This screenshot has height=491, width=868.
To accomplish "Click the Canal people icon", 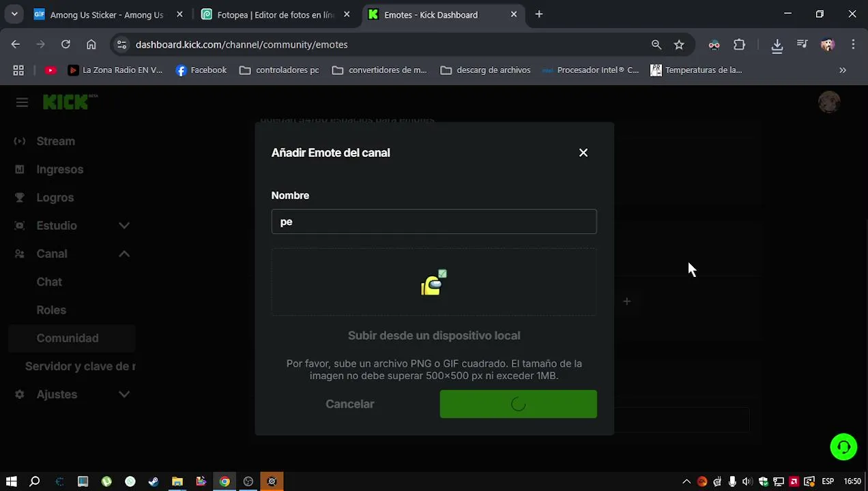I will click(20, 254).
